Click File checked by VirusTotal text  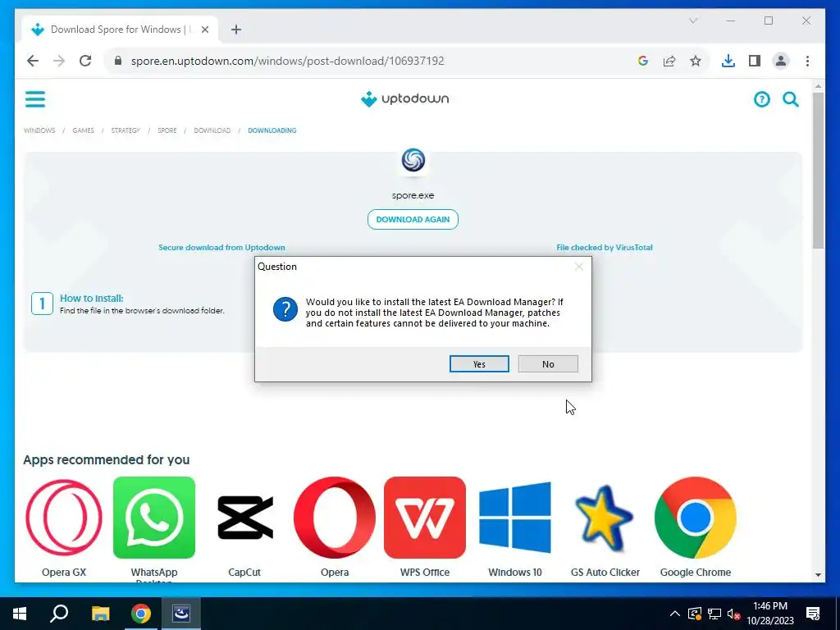point(605,248)
